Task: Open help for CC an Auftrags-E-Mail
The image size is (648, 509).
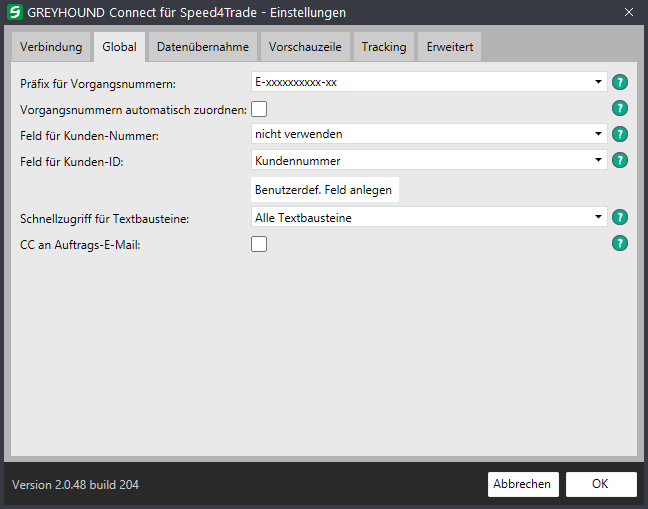Action: (619, 243)
